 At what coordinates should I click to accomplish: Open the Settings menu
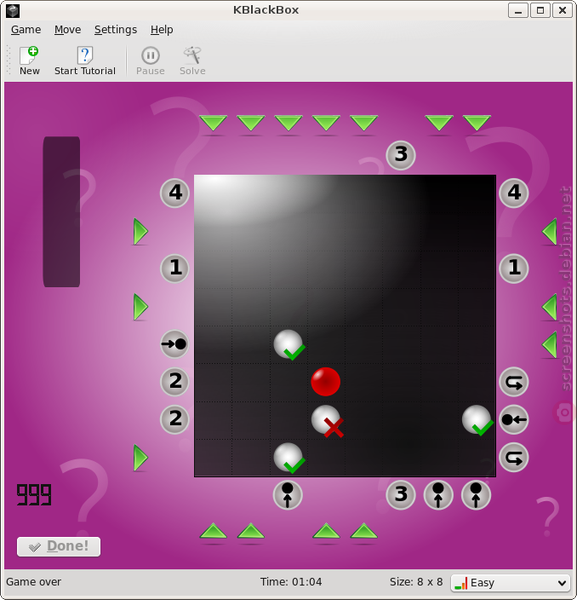click(x=116, y=29)
